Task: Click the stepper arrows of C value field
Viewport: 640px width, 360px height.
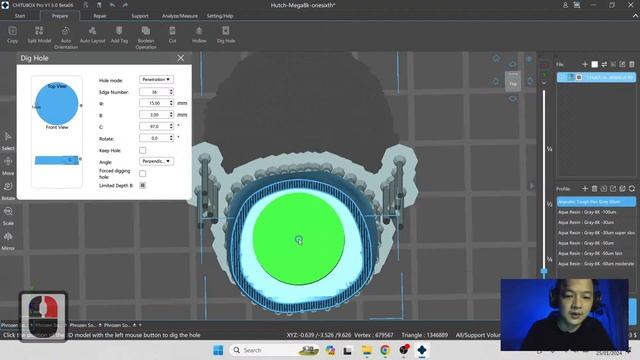Action: coord(171,127)
